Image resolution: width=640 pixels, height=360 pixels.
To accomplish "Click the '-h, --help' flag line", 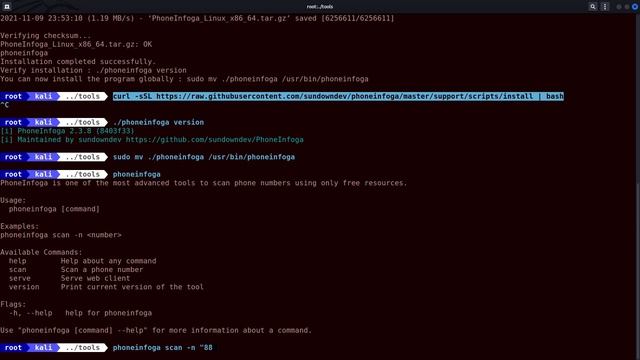I will click(x=80, y=313).
